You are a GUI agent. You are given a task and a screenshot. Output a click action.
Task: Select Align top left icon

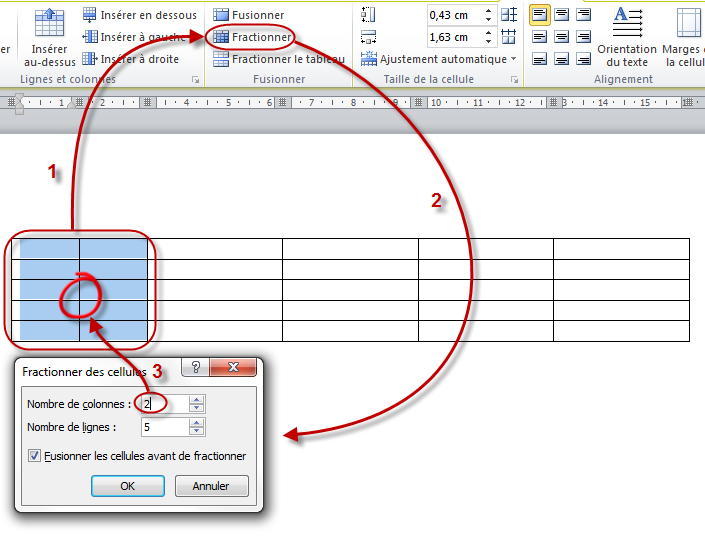[540, 15]
